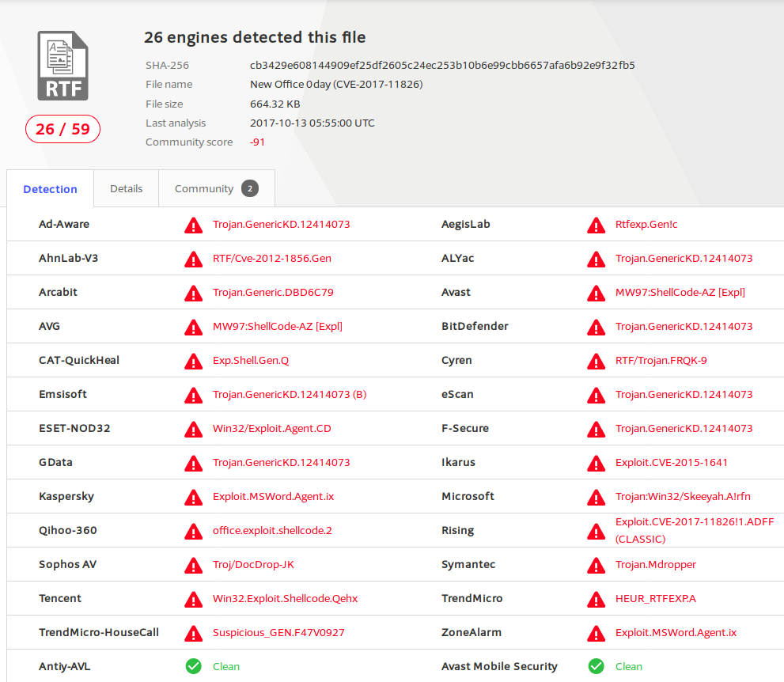Click the Ikarus warning triangle icon
This screenshot has height=682, width=784.
point(596,463)
